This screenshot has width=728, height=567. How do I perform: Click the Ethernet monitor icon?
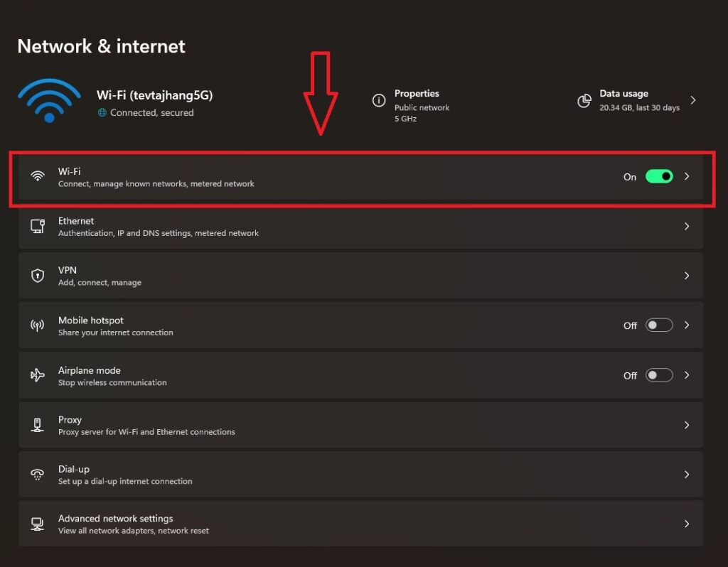point(38,226)
